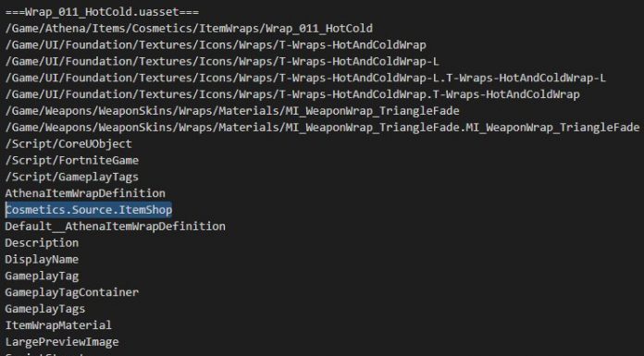Click the HotAndColdWrap.T-Wraps-HotAndColdWrap line
This screenshot has height=356, width=644.
point(292,94)
